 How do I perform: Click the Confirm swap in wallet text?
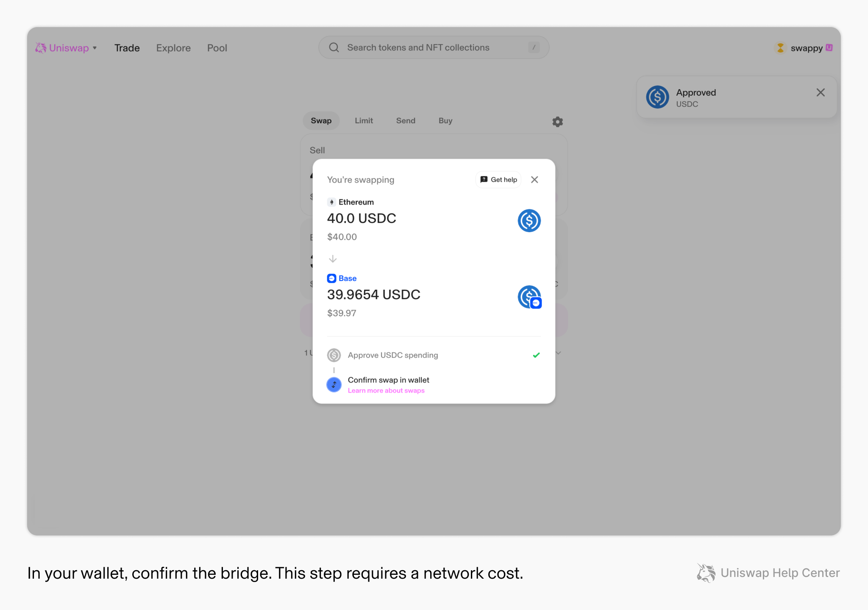pyautogui.click(x=389, y=380)
